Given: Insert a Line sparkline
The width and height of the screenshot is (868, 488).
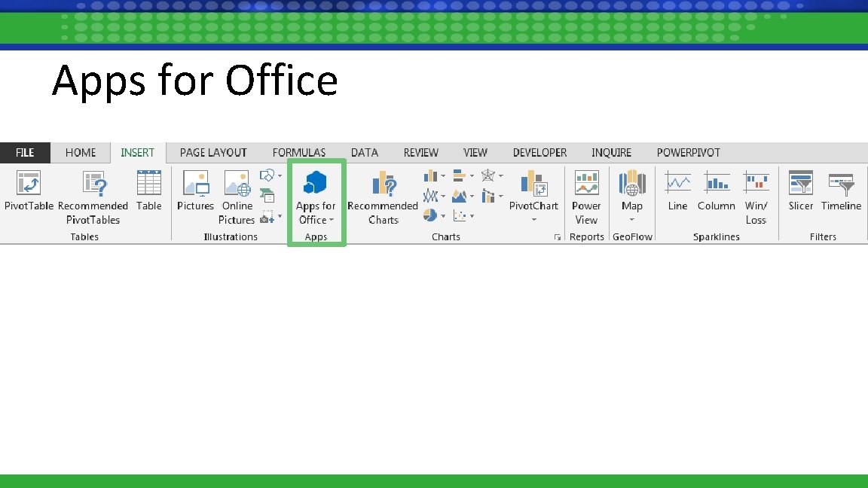Looking at the screenshot, I should [677, 191].
